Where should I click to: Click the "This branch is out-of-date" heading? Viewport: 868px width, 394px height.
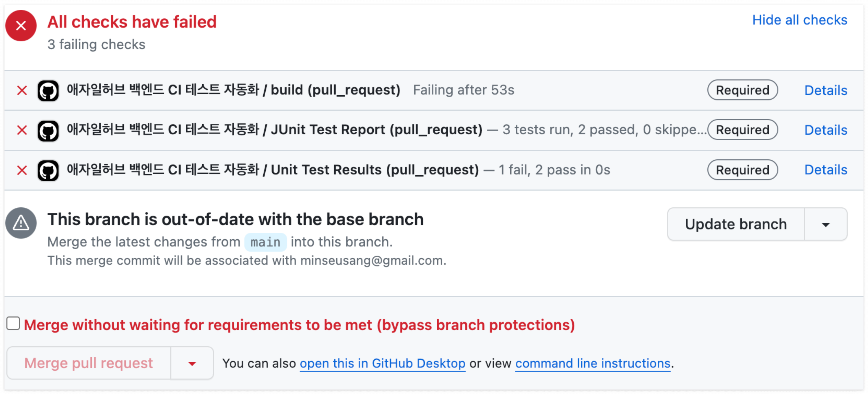point(235,219)
